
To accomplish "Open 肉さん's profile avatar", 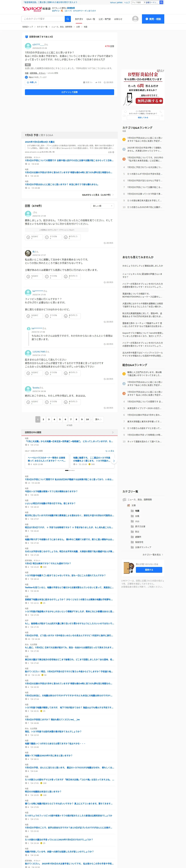I will pos(28,253).
